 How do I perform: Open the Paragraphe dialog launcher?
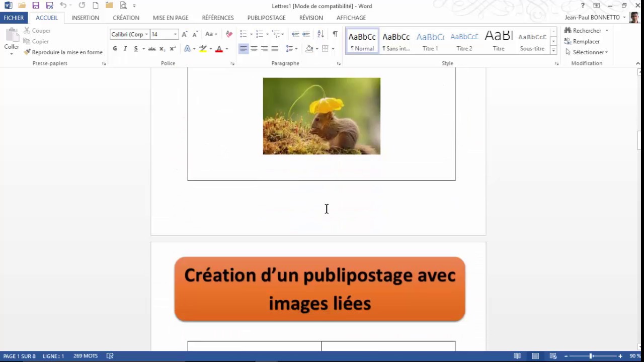point(339,64)
